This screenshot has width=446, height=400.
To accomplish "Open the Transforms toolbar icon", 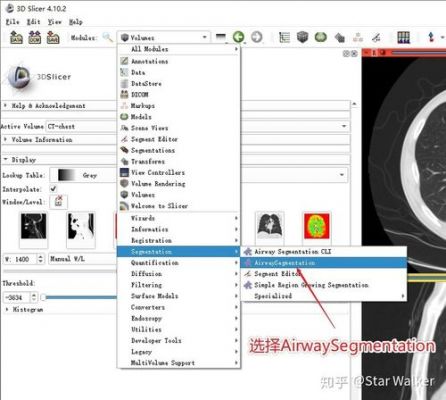I will tap(339, 37).
